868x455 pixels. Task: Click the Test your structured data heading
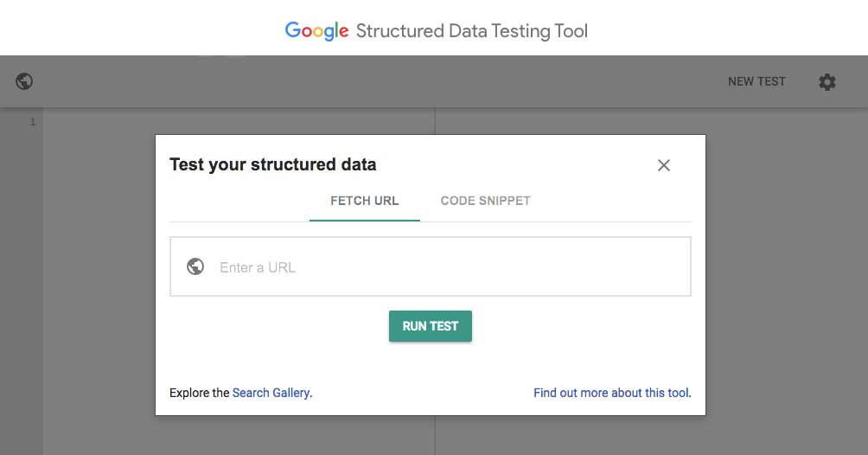click(x=273, y=164)
